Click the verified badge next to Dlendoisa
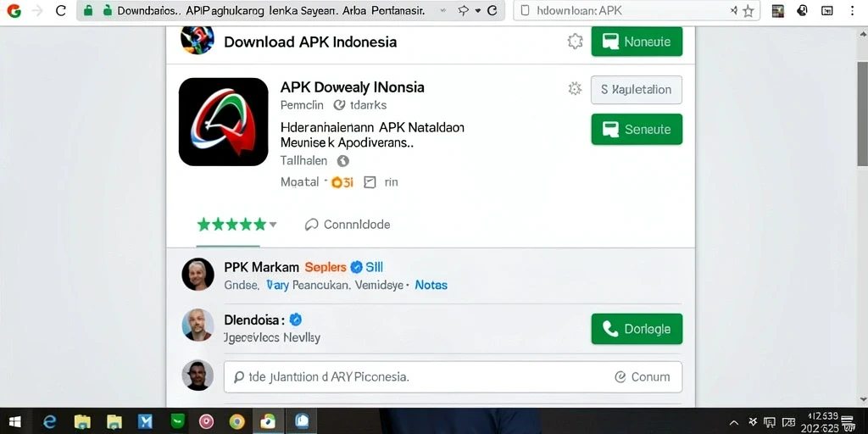 pos(296,320)
